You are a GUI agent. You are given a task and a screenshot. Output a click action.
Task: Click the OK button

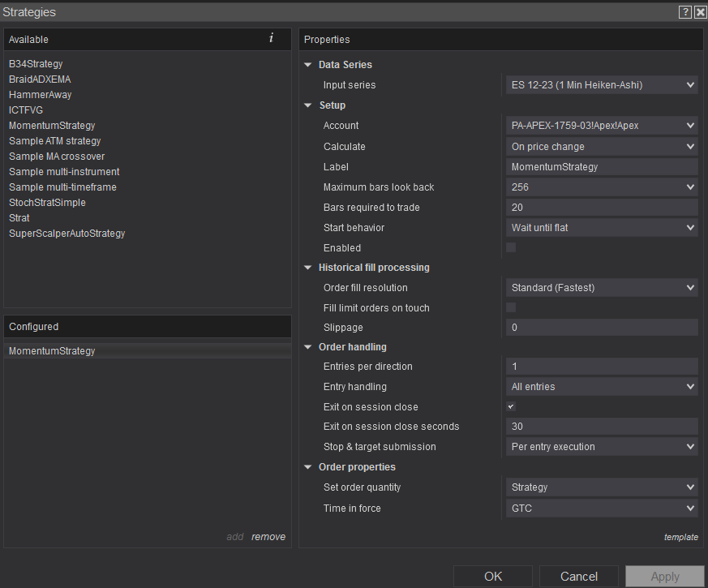point(493,576)
